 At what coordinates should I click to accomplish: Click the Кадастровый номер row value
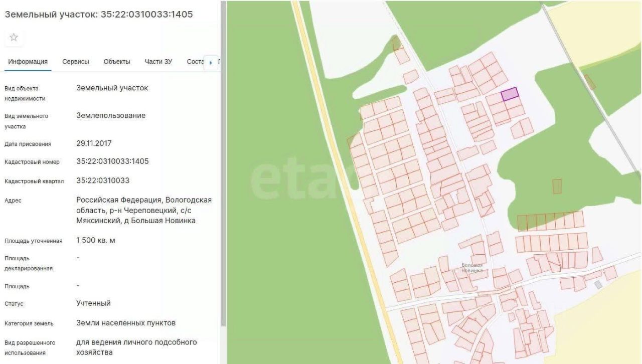click(112, 161)
